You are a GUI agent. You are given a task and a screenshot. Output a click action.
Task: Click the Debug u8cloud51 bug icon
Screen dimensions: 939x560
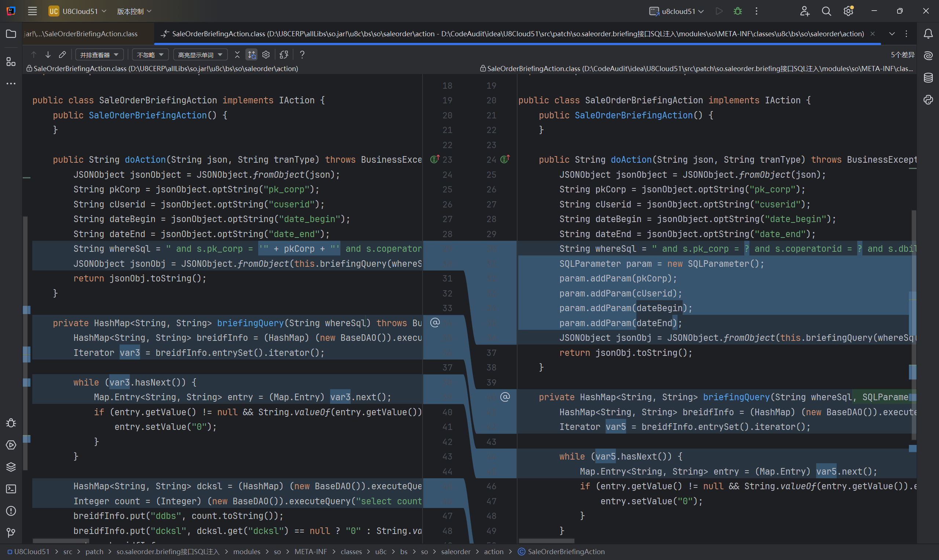pos(737,11)
